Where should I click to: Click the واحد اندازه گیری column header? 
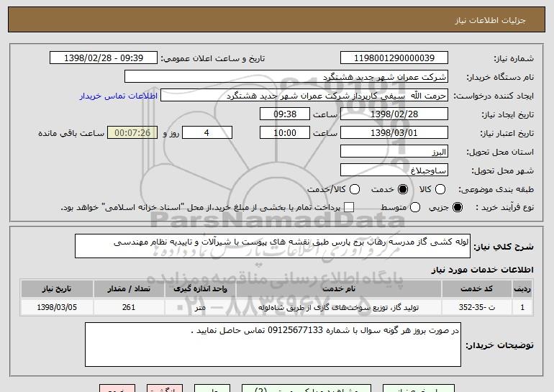tap(200, 289)
